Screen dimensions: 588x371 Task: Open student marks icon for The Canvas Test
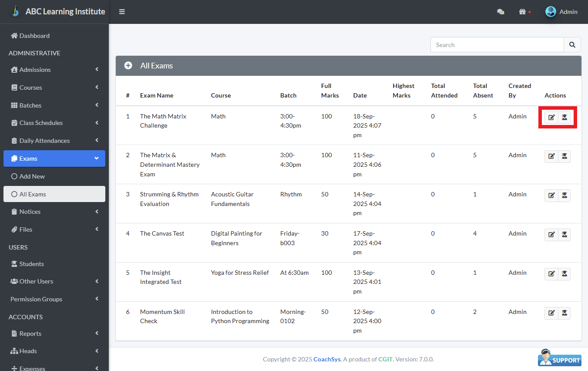pos(564,235)
